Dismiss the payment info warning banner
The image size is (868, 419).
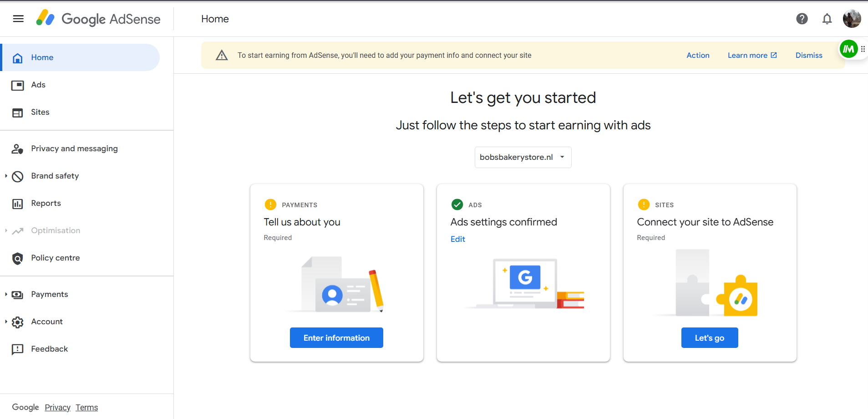tap(808, 55)
